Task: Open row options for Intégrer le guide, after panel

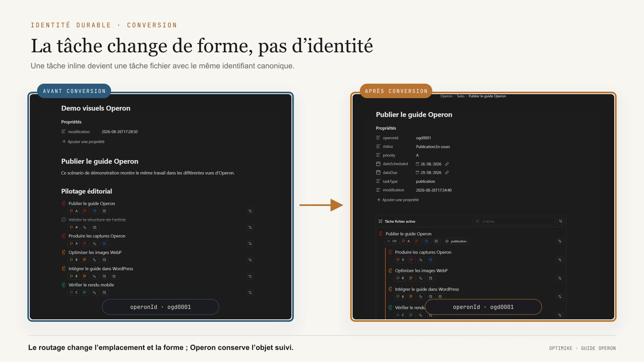Action: (560, 296)
